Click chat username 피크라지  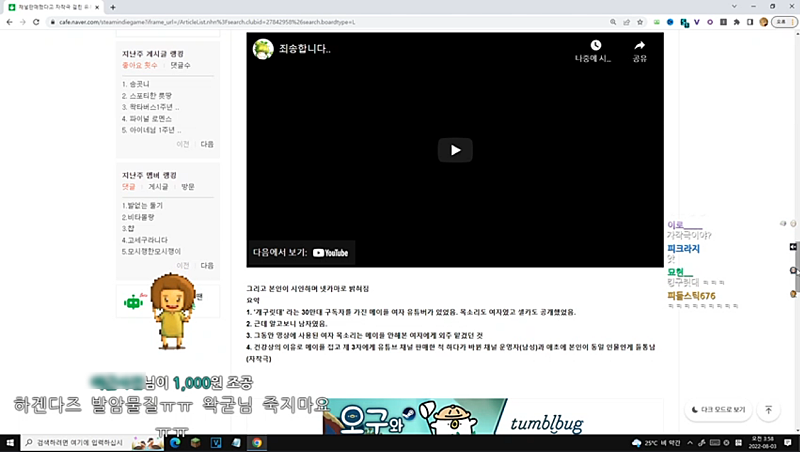click(x=683, y=249)
